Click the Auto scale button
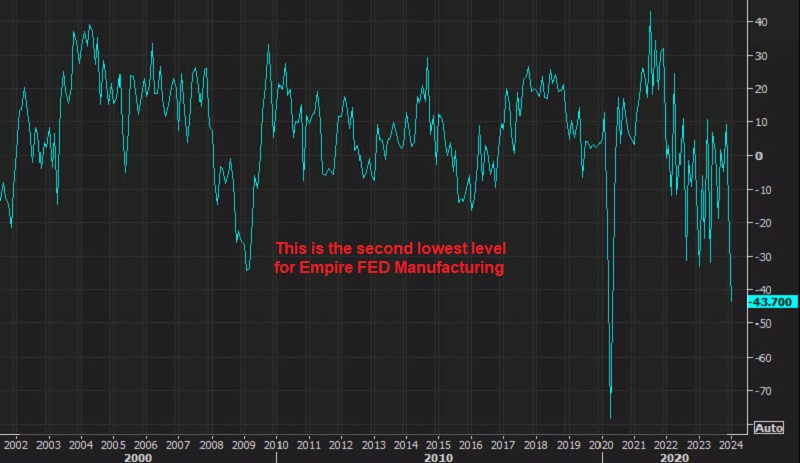 (x=769, y=428)
